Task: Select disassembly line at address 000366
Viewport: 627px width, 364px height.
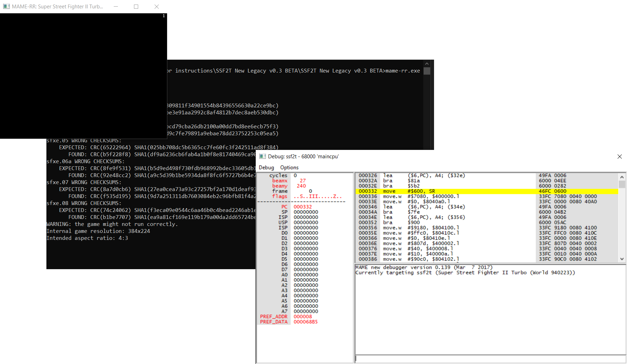Action: click(487, 238)
